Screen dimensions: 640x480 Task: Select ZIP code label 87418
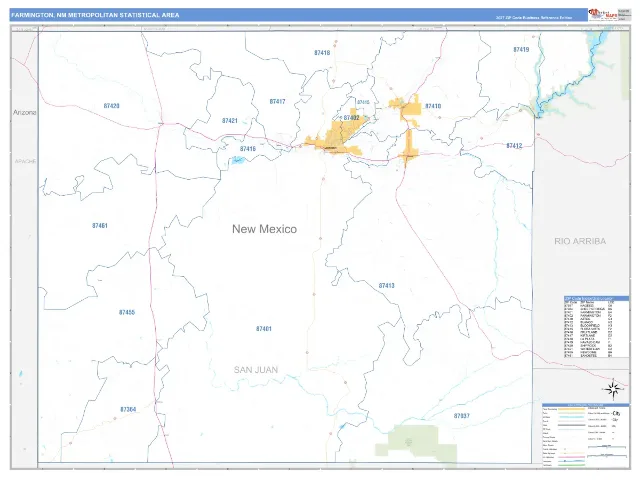coord(322,53)
